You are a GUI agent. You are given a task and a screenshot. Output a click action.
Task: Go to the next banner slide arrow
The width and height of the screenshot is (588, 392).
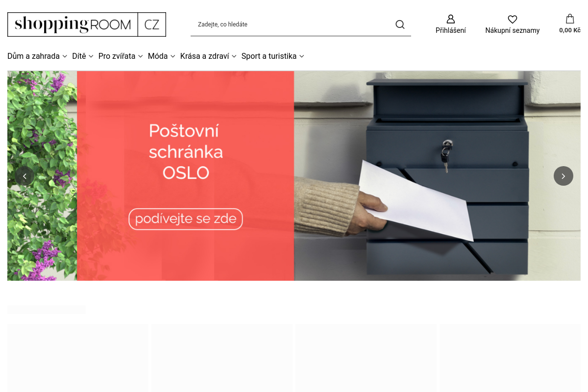pyautogui.click(x=563, y=176)
